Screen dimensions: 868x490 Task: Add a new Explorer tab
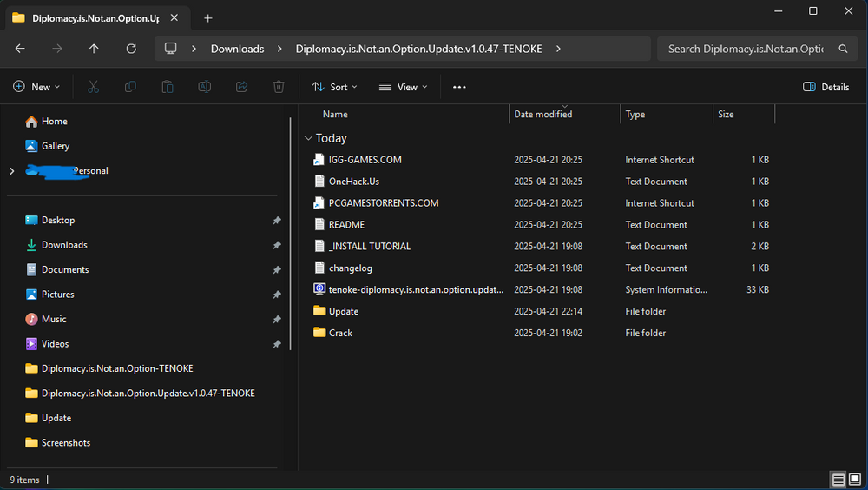(x=208, y=18)
